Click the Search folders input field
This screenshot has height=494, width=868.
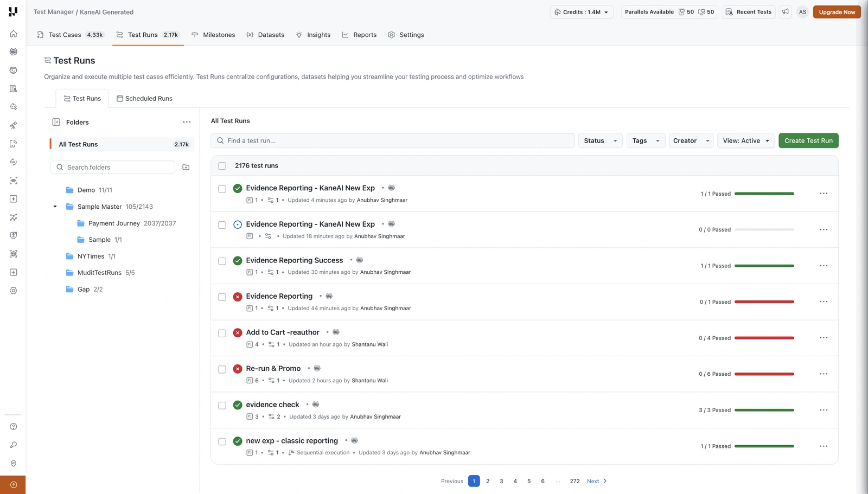coord(113,167)
